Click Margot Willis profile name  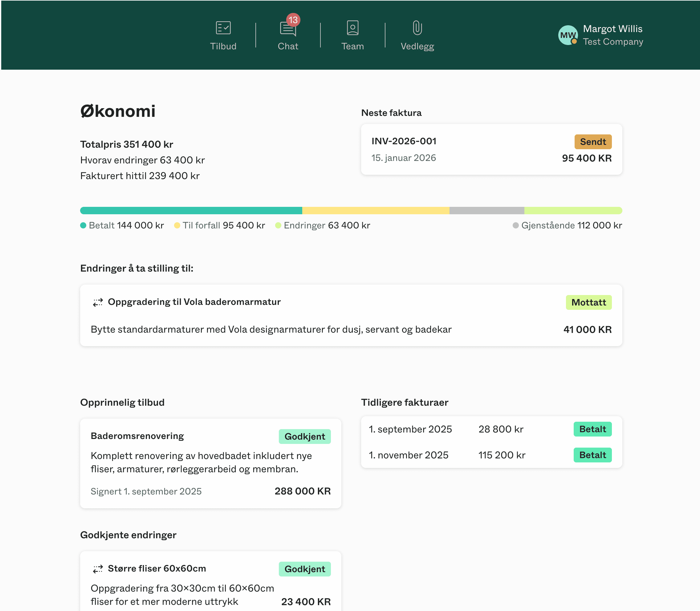pyautogui.click(x=612, y=29)
